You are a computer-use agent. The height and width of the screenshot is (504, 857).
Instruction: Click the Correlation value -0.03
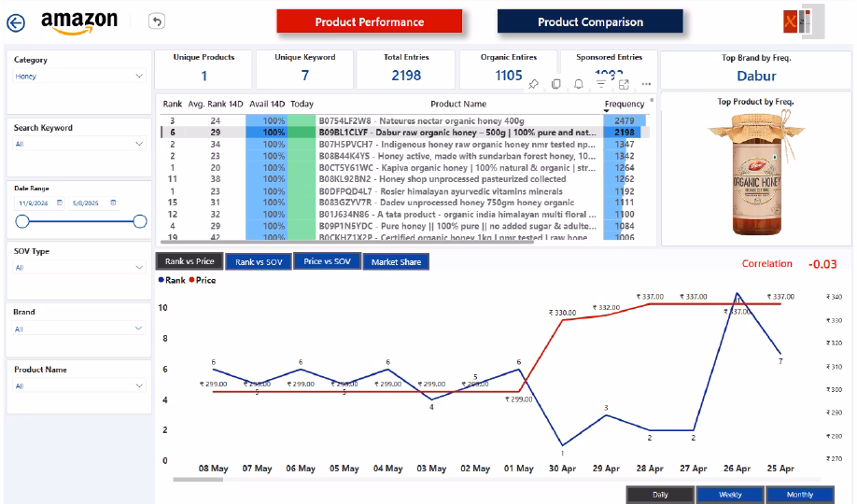click(x=822, y=264)
